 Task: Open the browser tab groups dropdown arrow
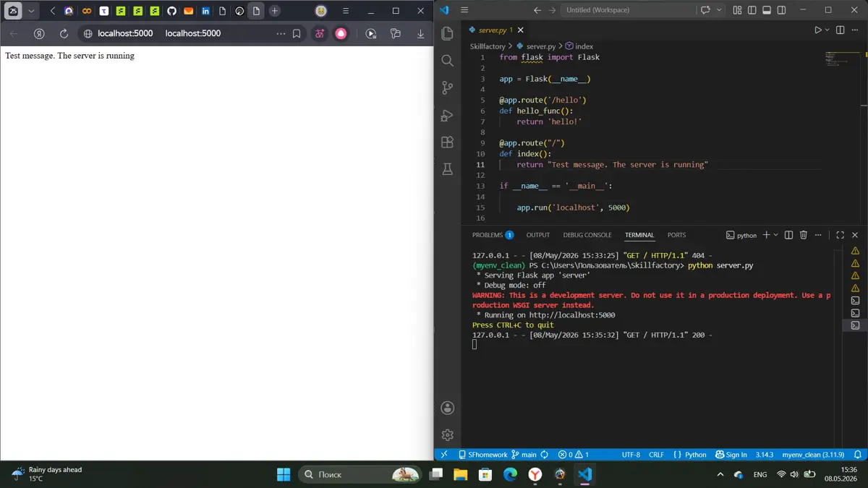tap(31, 11)
